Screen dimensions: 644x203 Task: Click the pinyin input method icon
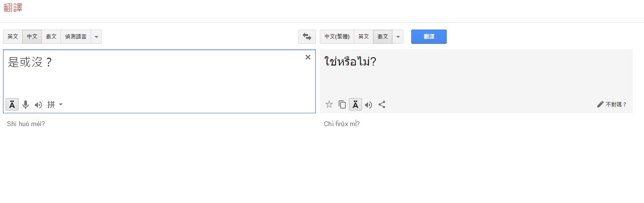click(51, 104)
